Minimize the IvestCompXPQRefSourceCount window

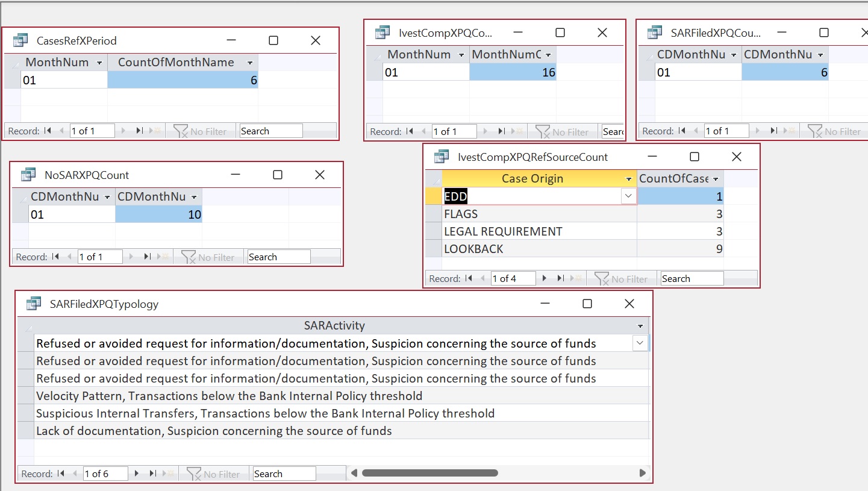[x=652, y=157]
